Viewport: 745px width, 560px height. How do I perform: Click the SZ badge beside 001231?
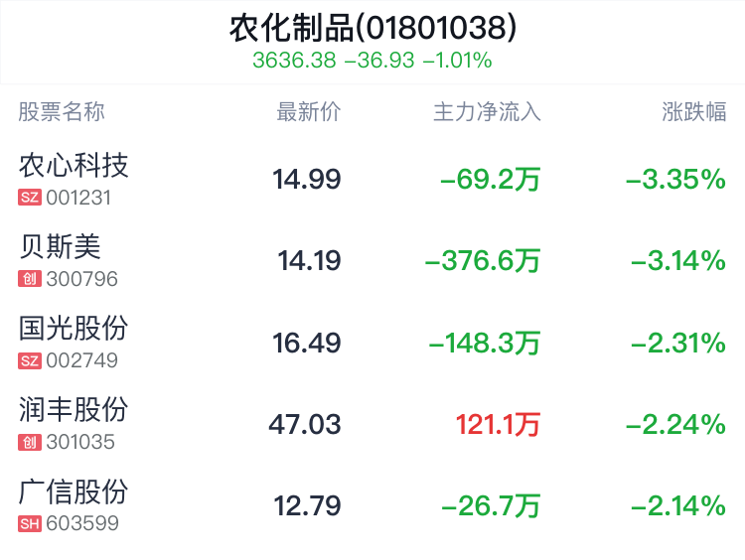tap(30, 198)
